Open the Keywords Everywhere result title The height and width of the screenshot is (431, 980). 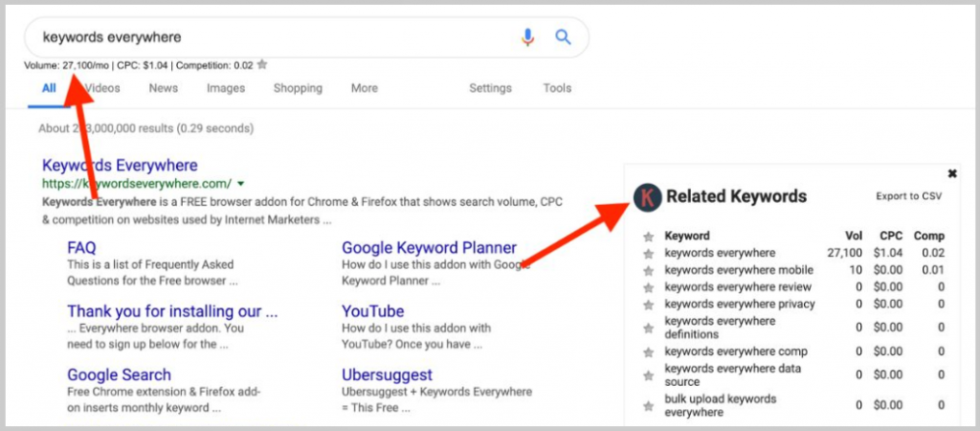120,166
